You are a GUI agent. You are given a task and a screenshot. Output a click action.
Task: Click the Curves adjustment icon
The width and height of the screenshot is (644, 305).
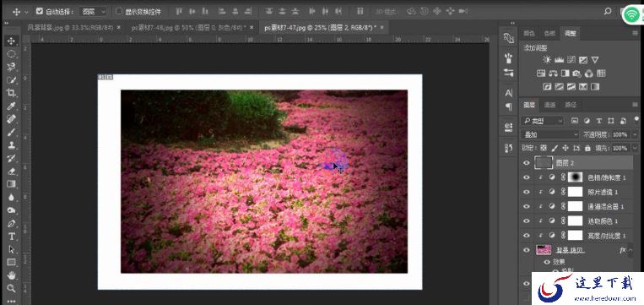coord(571,60)
